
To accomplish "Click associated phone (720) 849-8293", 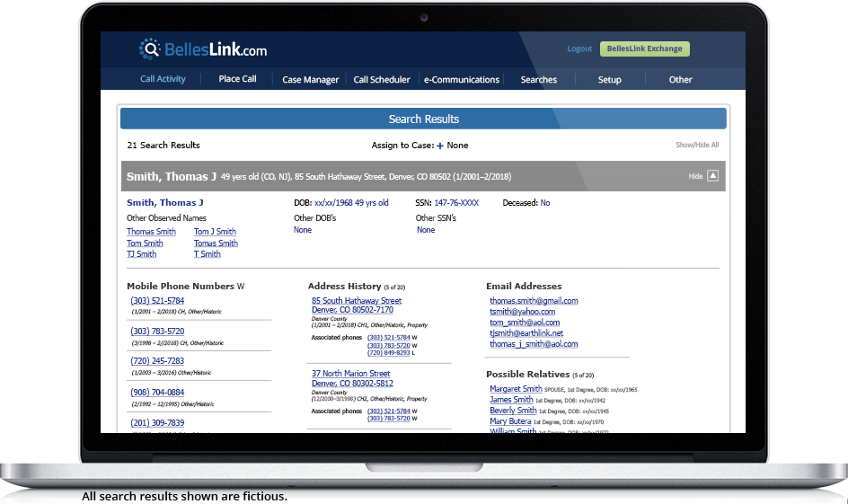I will (x=388, y=353).
